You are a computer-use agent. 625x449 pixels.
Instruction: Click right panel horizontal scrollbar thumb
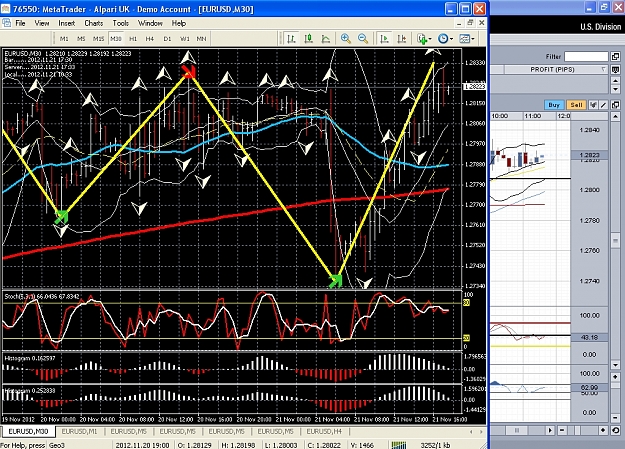point(517,430)
